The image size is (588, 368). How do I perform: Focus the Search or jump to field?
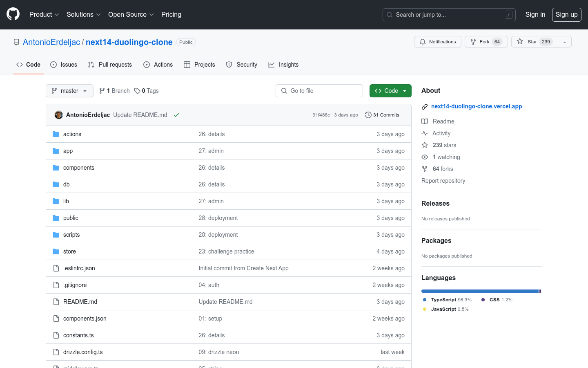tap(449, 15)
